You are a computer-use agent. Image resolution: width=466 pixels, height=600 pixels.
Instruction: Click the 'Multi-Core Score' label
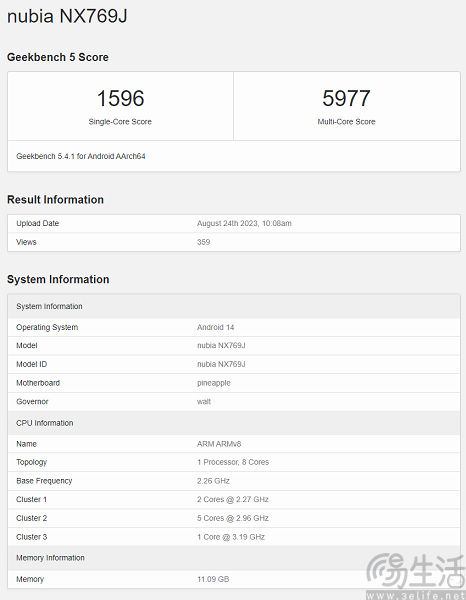(x=346, y=122)
